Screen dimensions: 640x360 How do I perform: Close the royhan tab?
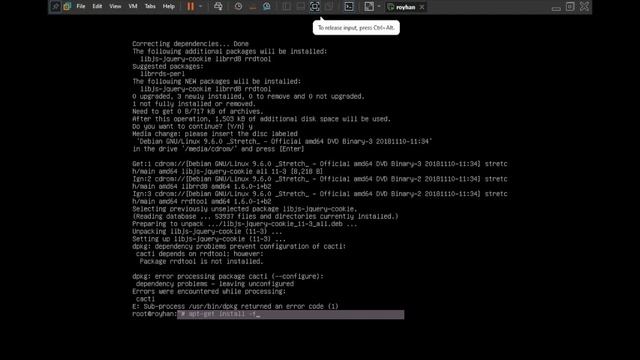pos(422,7)
